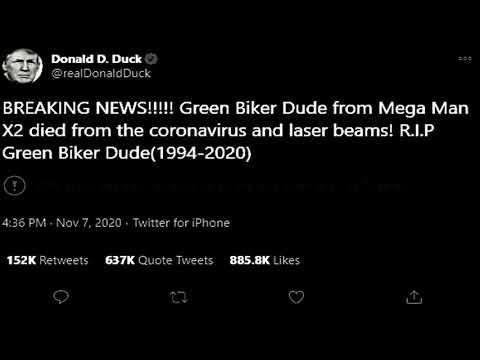Click the (1994-2020) years in tweet
480x360 pixels.
click(x=201, y=153)
